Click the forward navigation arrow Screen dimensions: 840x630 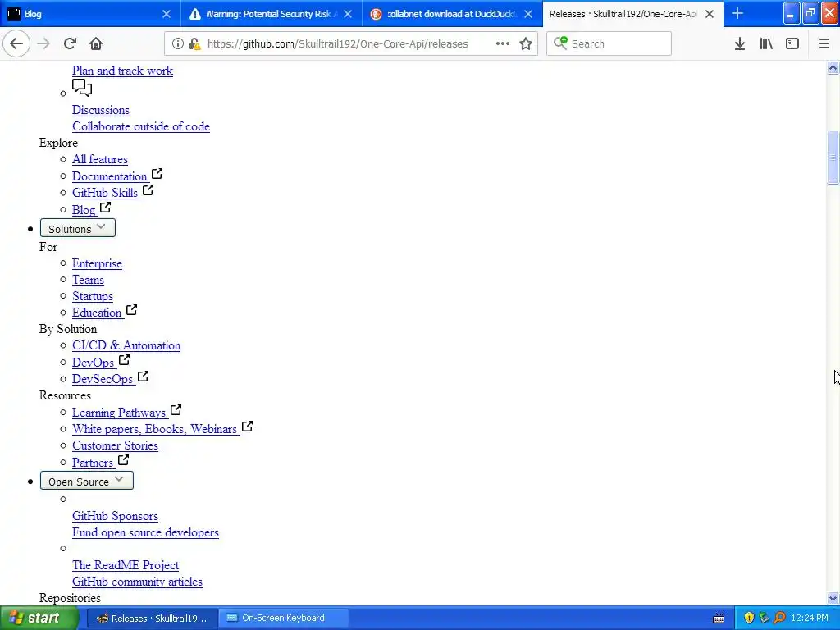[43, 44]
